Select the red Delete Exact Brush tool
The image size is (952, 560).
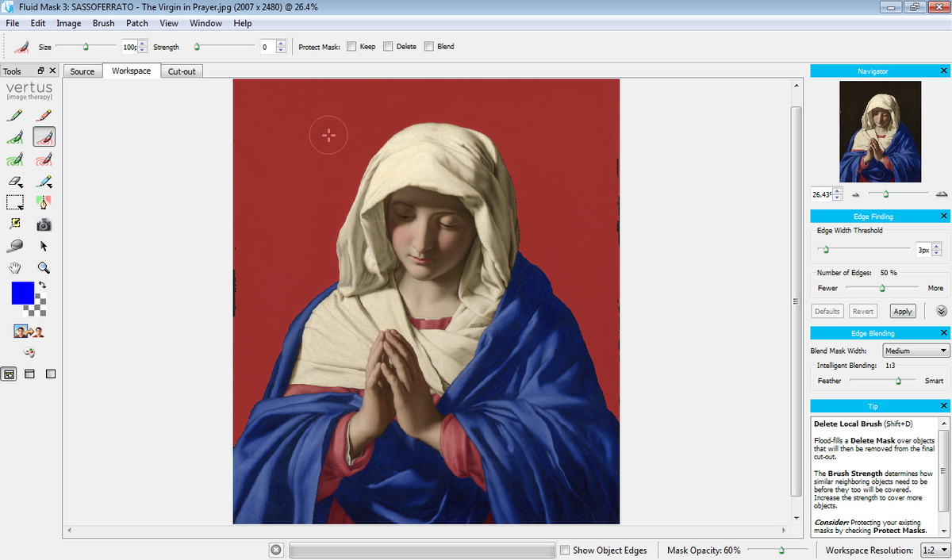(x=44, y=115)
